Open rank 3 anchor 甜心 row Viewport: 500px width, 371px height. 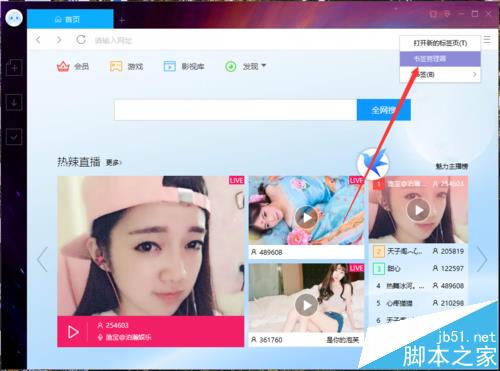coord(418,268)
